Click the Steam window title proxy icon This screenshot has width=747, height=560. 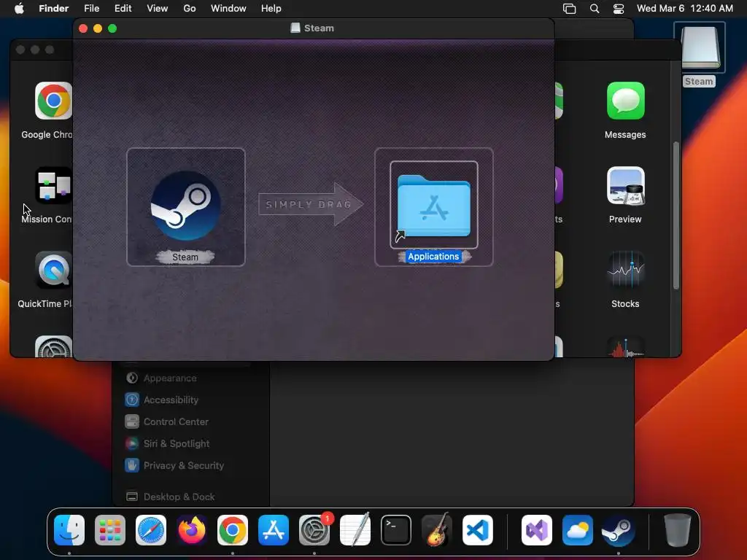[295, 28]
